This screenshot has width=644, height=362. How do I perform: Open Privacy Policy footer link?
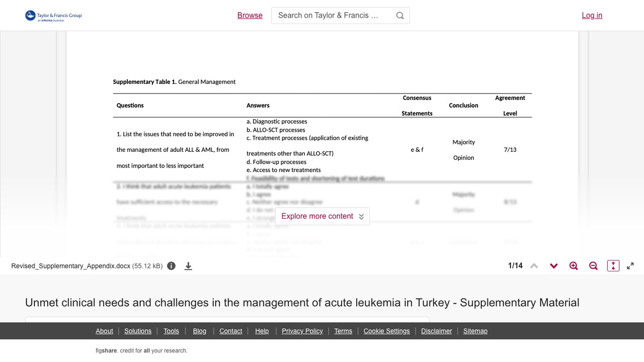pos(302,331)
